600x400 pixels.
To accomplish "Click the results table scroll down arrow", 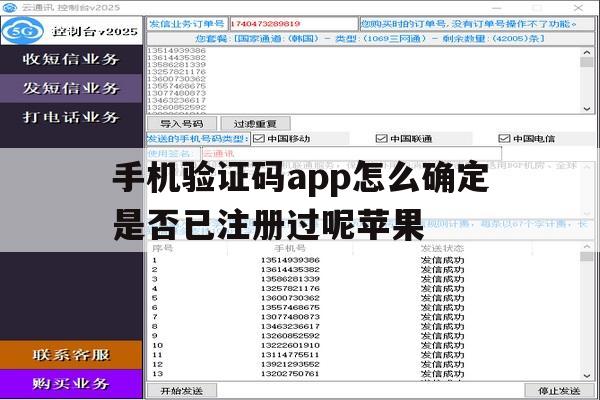I will [587, 376].
